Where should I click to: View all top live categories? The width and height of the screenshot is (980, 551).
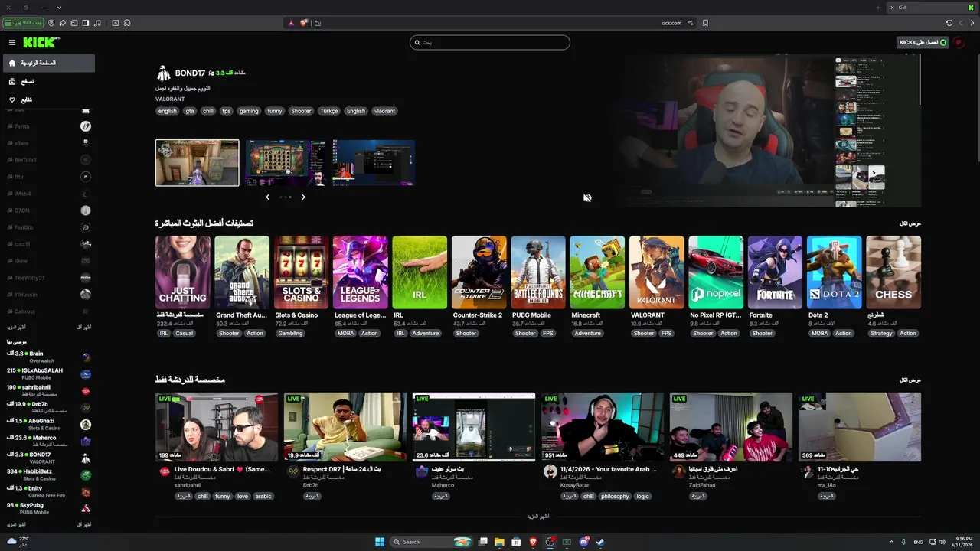pos(910,223)
